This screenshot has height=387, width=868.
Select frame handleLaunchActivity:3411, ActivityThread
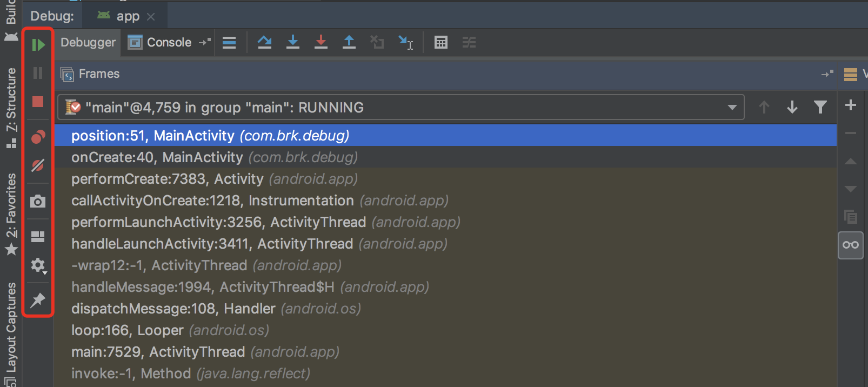pos(446,244)
